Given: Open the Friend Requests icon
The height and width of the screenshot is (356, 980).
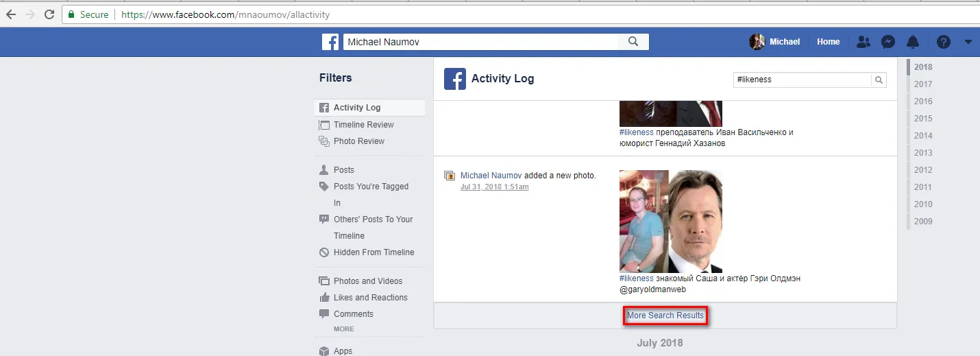Looking at the screenshot, I should pyautogui.click(x=863, y=42).
